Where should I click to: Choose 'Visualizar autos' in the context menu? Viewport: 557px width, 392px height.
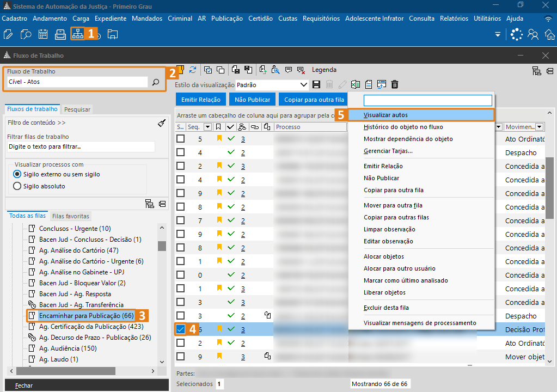[x=385, y=115]
